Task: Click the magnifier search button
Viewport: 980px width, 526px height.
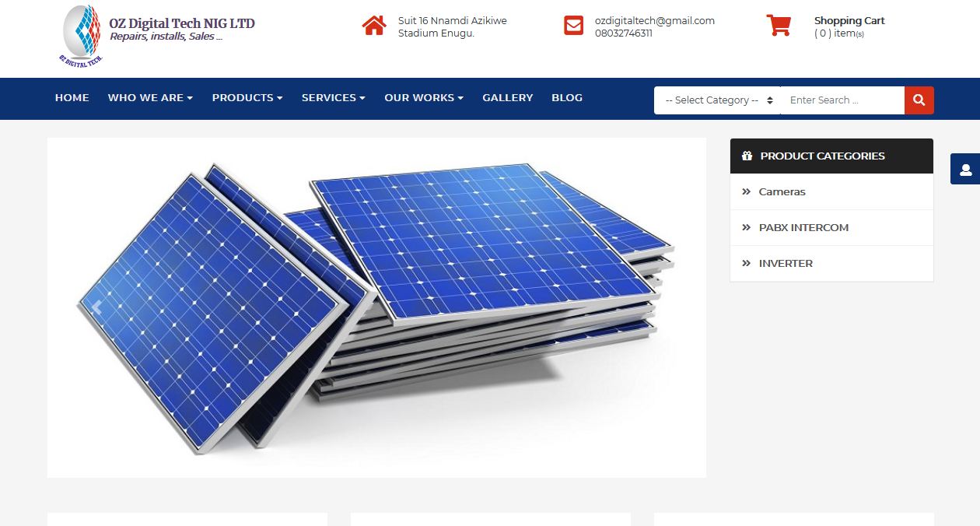Action: point(919,100)
